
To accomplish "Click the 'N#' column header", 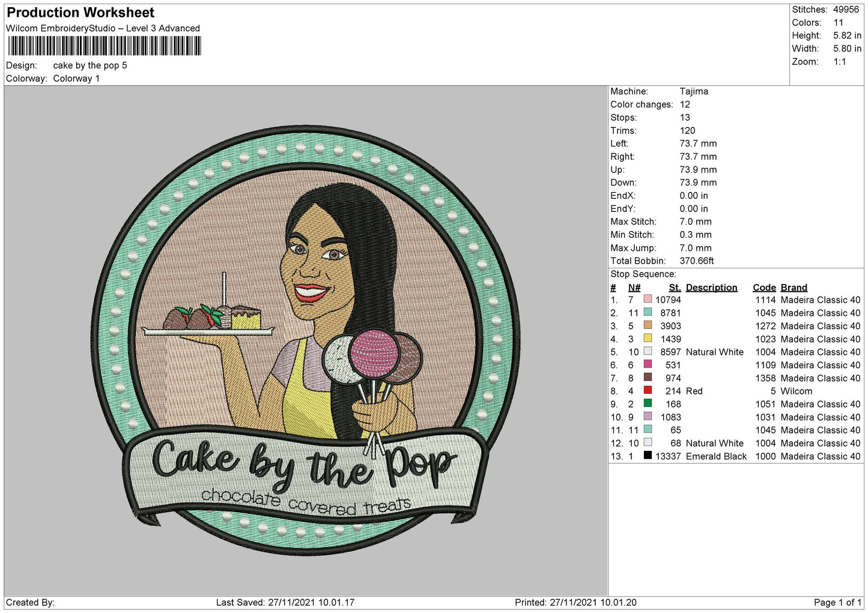I will (634, 288).
